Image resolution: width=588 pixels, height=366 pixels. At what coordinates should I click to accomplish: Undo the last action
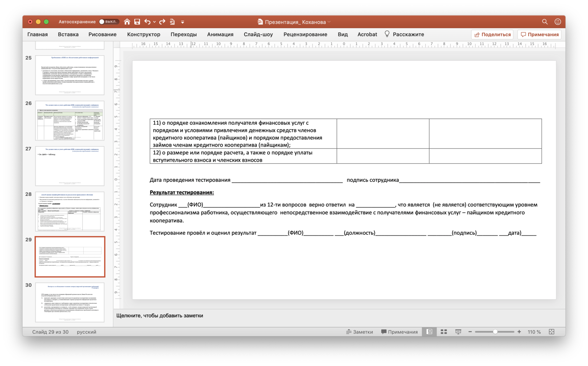(x=147, y=22)
